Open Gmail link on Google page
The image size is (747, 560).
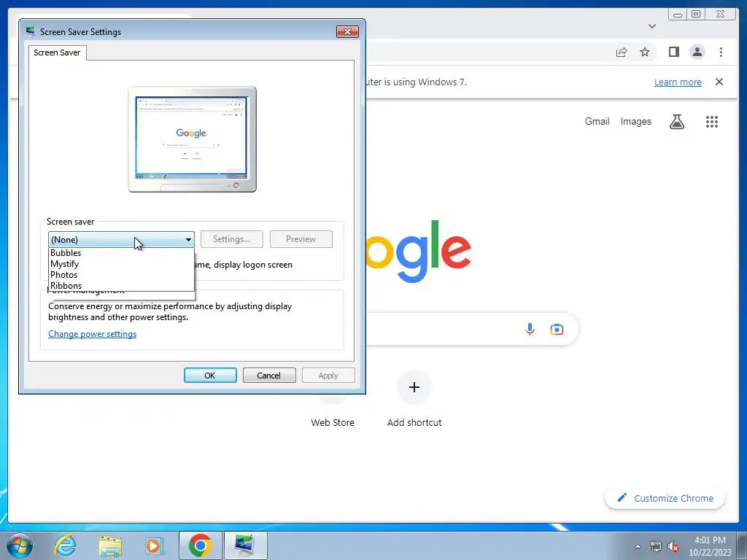(597, 122)
